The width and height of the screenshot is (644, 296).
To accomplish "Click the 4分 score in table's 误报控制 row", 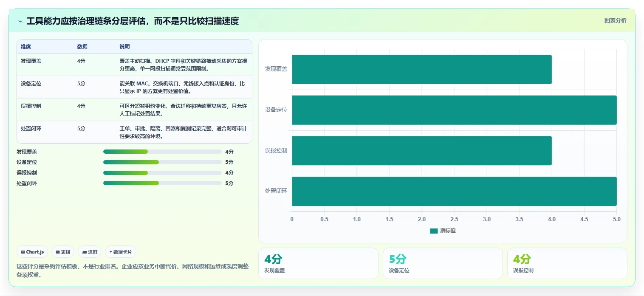I will coord(81,106).
